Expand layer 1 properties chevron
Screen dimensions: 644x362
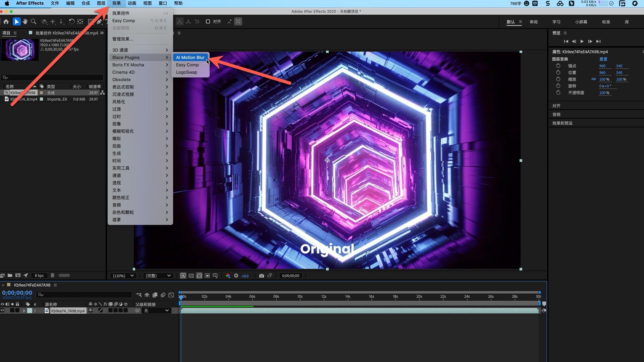coord(24,311)
